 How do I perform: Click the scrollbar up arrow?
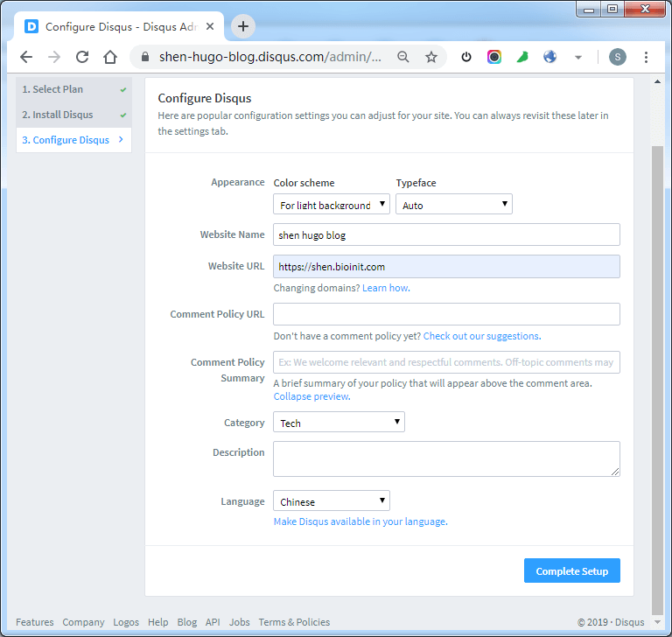[x=657, y=81]
